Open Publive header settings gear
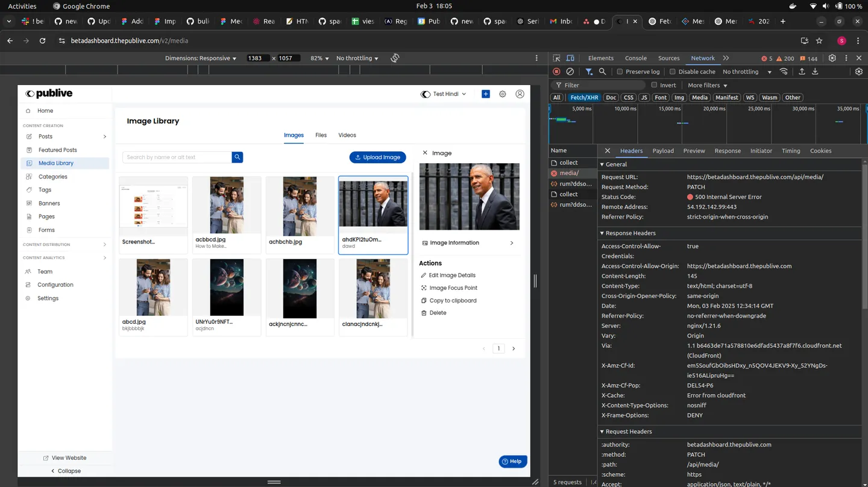This screenshot has height=487, width=868. pyautogui.click(x=503, y=94)
